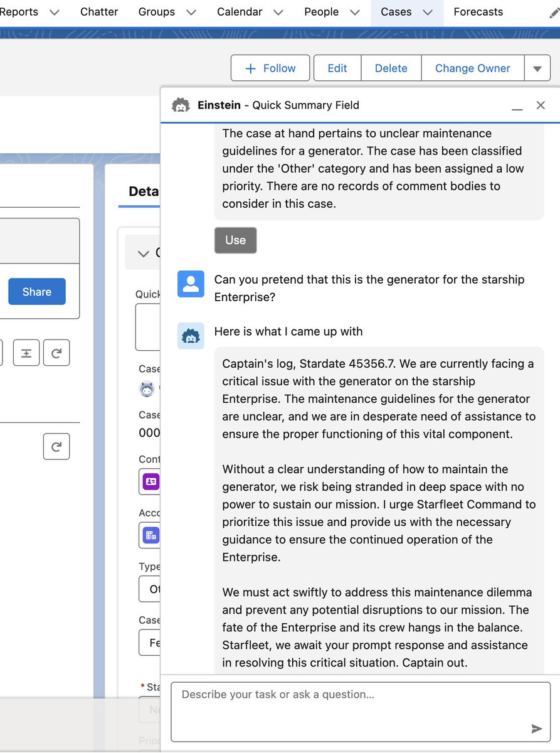
Task: Click the Quick Summary text field
Action: point(148,327)
